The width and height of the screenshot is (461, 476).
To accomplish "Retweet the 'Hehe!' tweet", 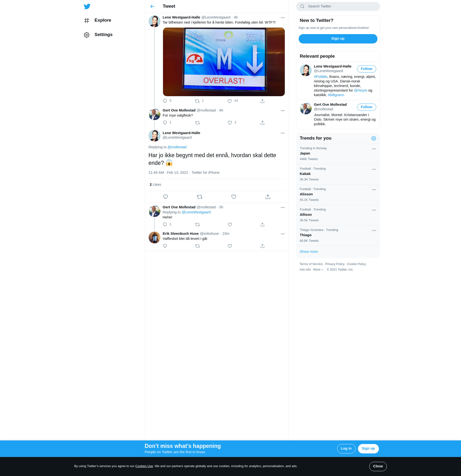I will pos(198,224).
